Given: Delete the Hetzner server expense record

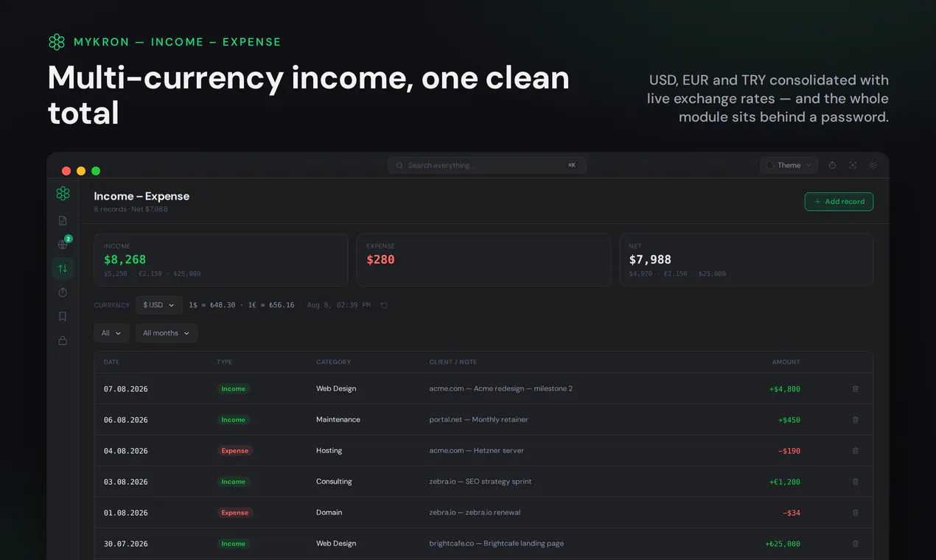Looking at the screenshot, I should (x=855, y=450).
